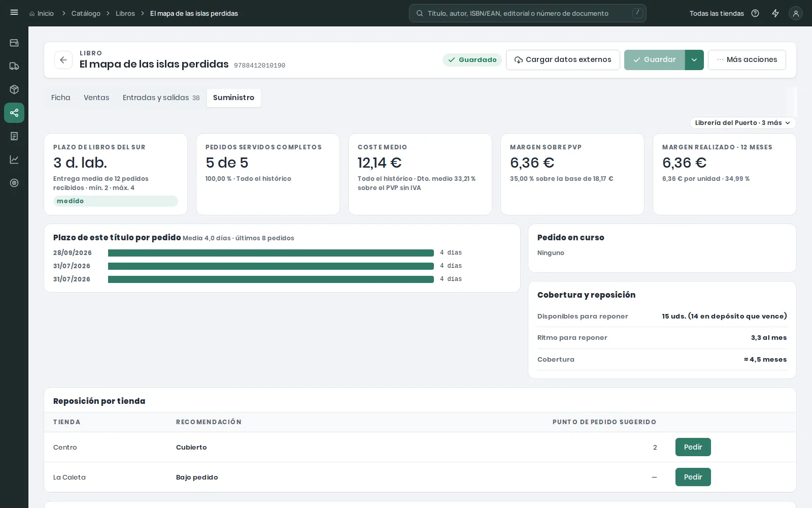Click the '3 d. lab.' lead time value

tap(80, 163)
